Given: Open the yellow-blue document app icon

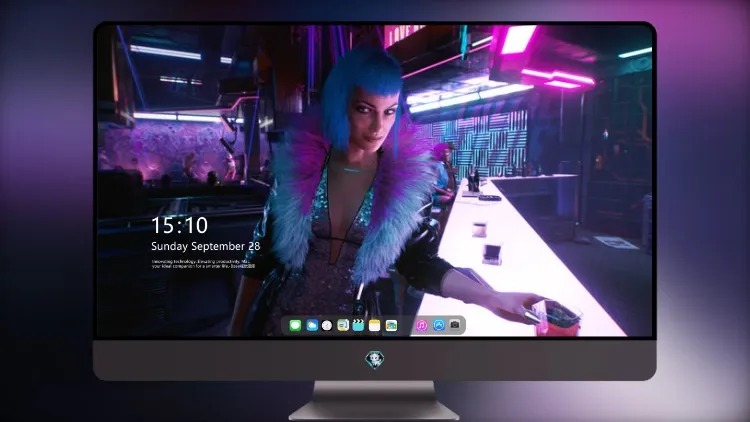Looking at the screenshot, I should click(343, 325).
